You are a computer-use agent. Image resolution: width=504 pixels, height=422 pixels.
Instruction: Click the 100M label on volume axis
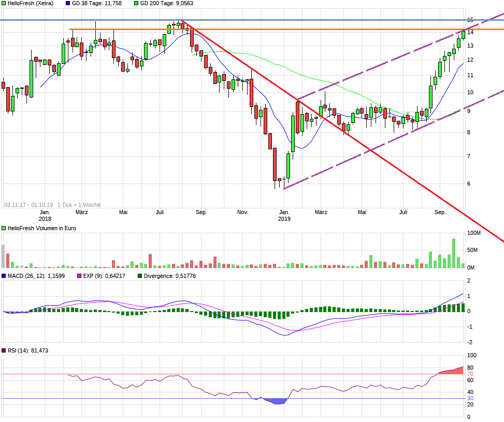(x=474, y=233)
